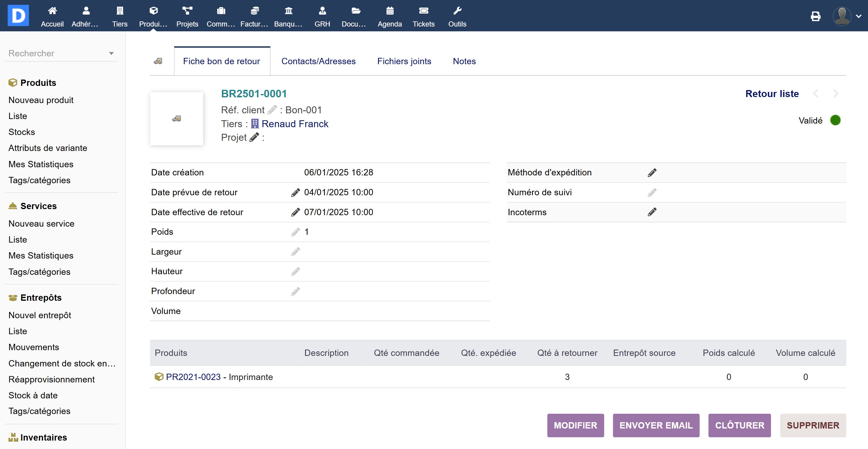The image size is (868, 449).
Task: Open the Fichiers joints tab
Action: (404, 61)
